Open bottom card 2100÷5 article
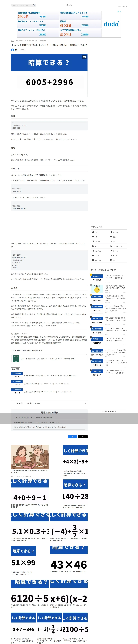This screenshot has height=644, width=138. pyautogui.click(x=75, y=627)
